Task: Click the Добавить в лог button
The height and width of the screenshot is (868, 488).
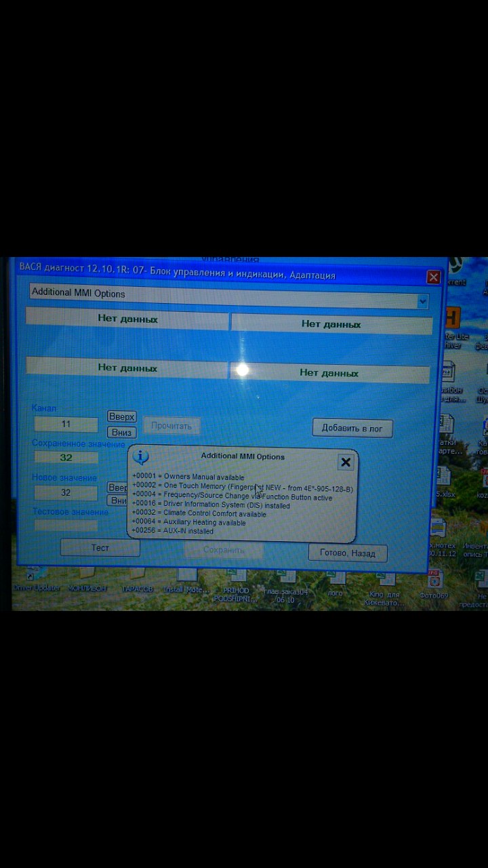Action: pos(352,428)
